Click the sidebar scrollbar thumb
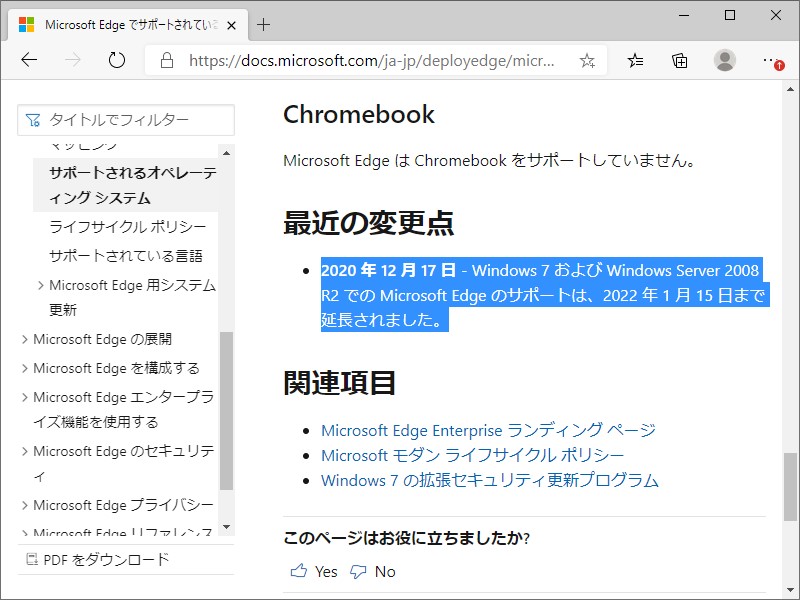Screen dimensions: 800x600 tap(227, 411)
